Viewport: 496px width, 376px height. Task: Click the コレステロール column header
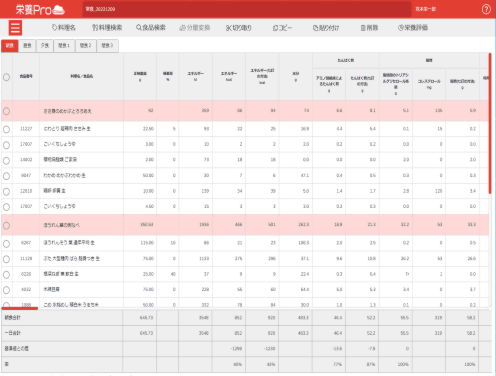point(429,84)
